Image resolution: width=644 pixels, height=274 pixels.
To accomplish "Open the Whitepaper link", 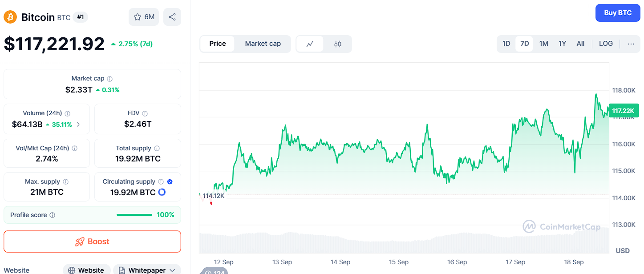I will tap(147, 270).
